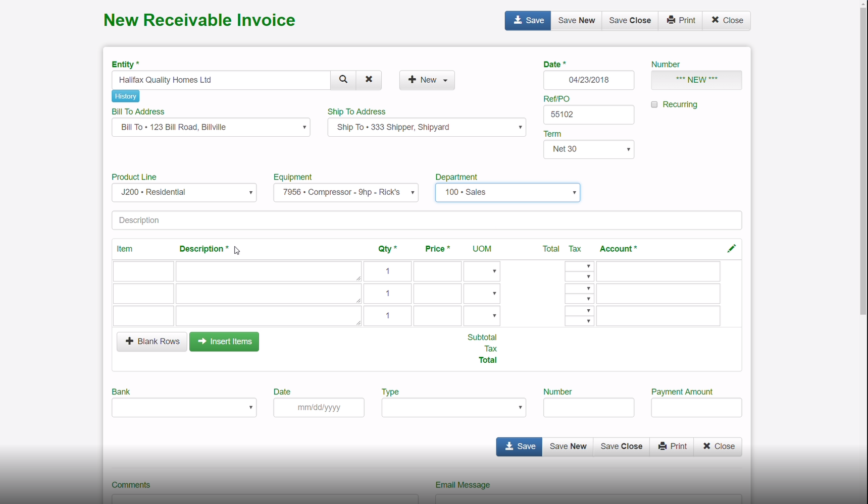Click the green Insert Items button
This screenshot has width=868, height=504.
tap(224, 342)
